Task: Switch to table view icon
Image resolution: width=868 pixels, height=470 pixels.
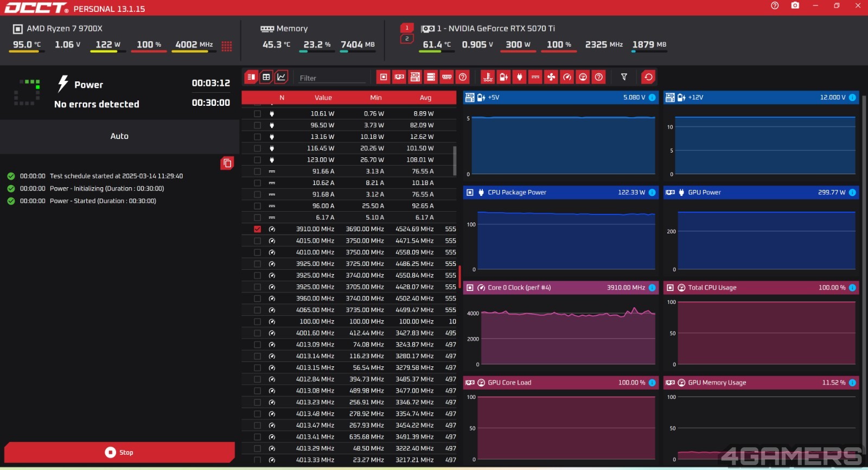Action: pos(266,77)
